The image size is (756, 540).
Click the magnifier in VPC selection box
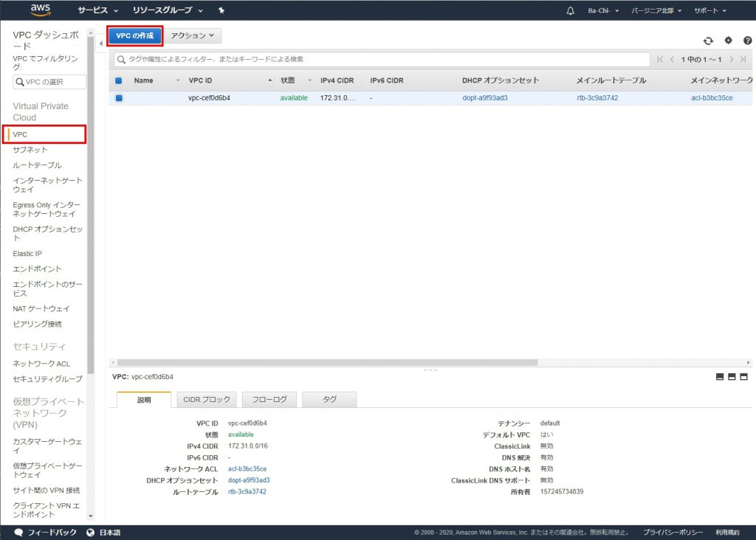(20, 82)
